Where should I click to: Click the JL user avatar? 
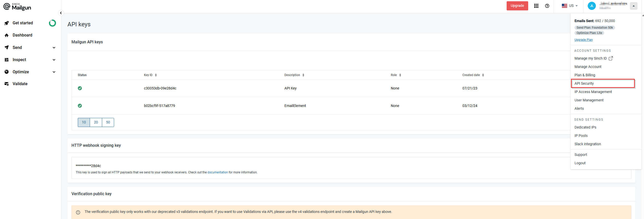coord(592,6)
